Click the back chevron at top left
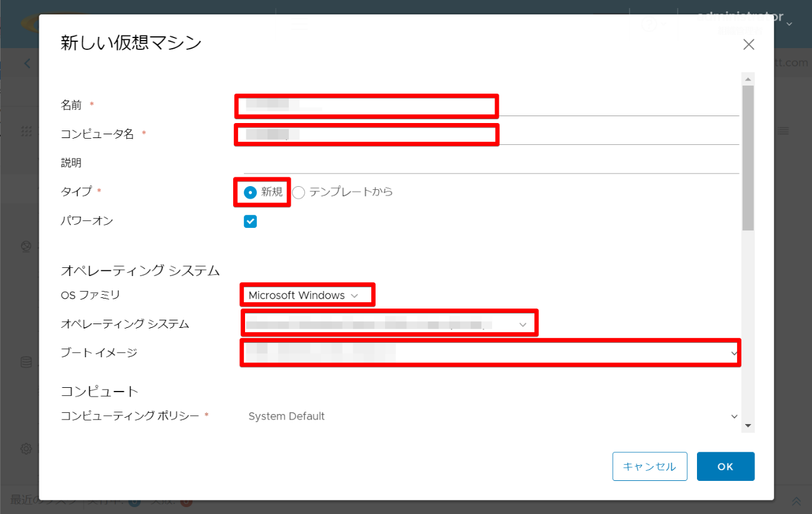The image size is (812, 514). [x=27, y=63]
